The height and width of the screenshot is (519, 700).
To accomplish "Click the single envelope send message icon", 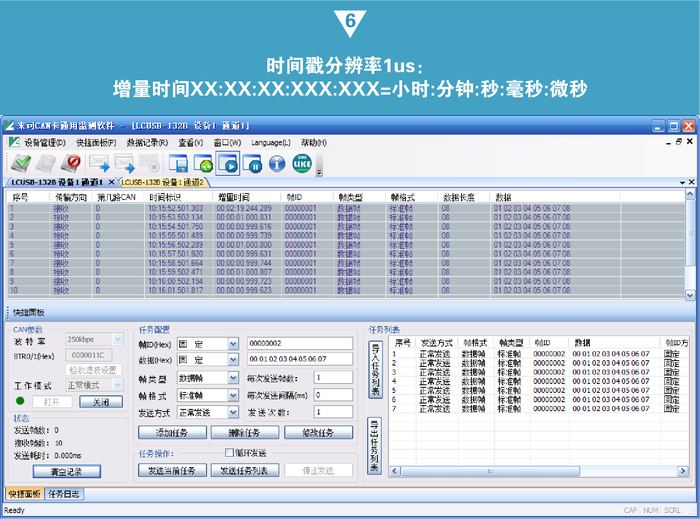I will click(x=99, y=163).
